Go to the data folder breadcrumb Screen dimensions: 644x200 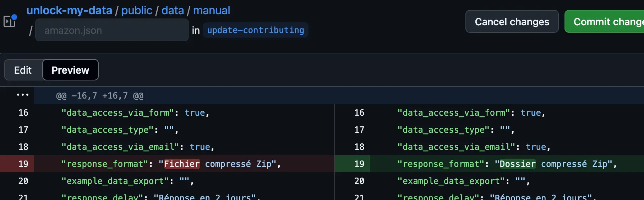tap(173, 11)
